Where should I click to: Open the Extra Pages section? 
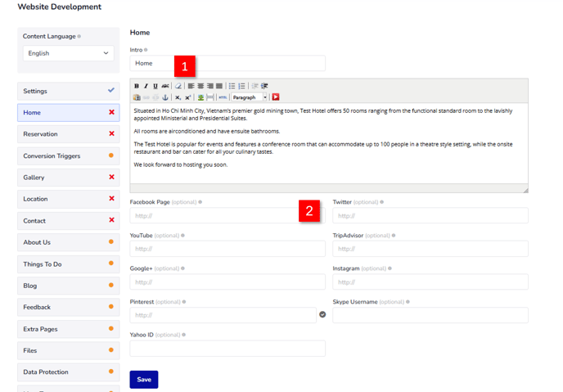[68, 329]
